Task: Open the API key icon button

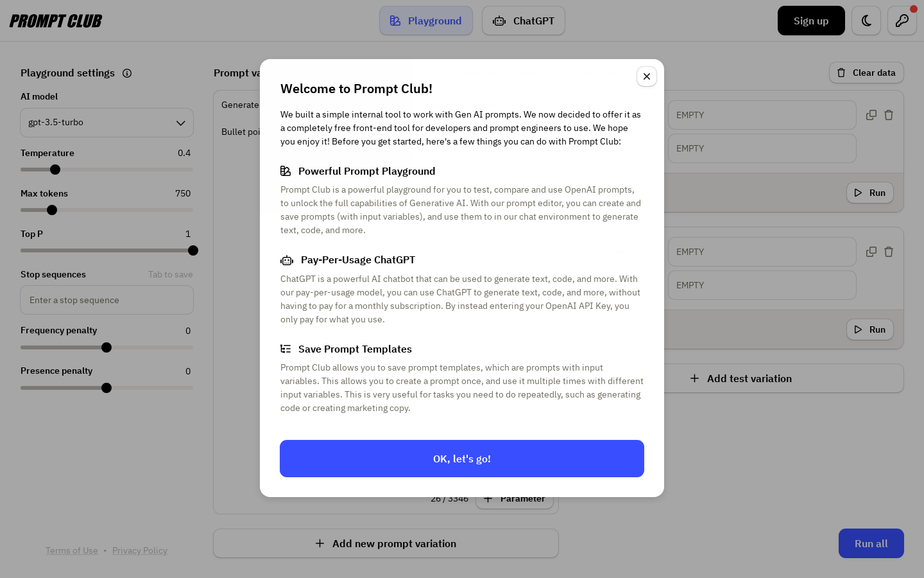Action: pyautogui.click(x=902, y=21)
